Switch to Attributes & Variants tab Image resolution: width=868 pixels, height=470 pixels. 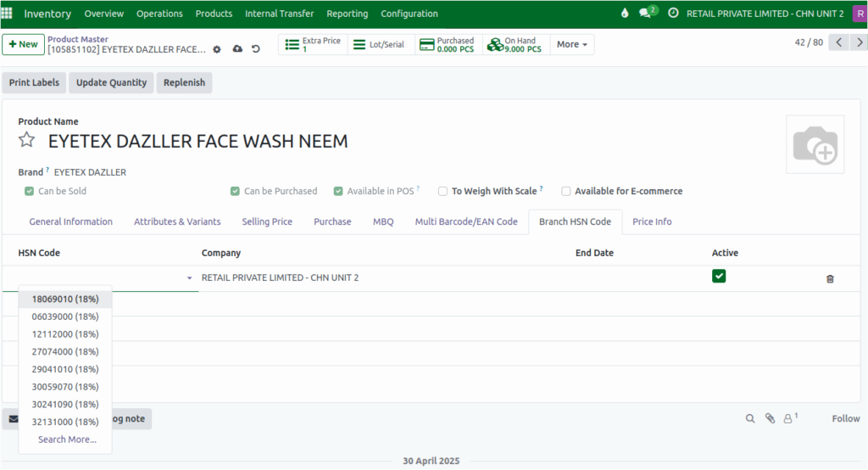tap(177, 221)
